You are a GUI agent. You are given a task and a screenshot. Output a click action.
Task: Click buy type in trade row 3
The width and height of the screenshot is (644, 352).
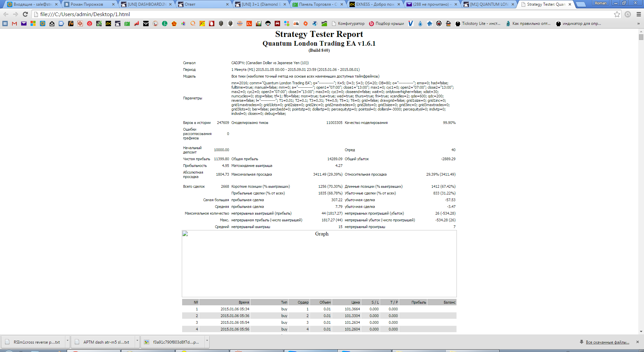284,322
